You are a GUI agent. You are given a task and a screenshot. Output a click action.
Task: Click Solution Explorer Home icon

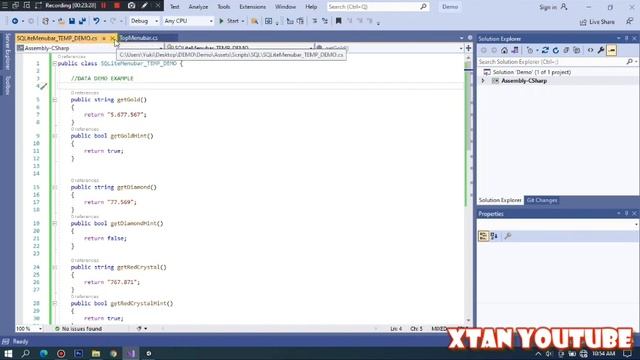(504, 51)
